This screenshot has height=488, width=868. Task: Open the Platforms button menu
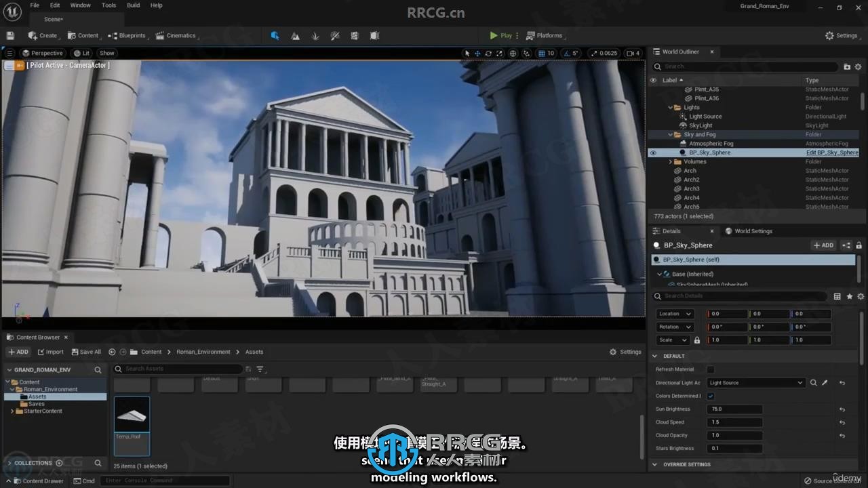tap(545, 35)
